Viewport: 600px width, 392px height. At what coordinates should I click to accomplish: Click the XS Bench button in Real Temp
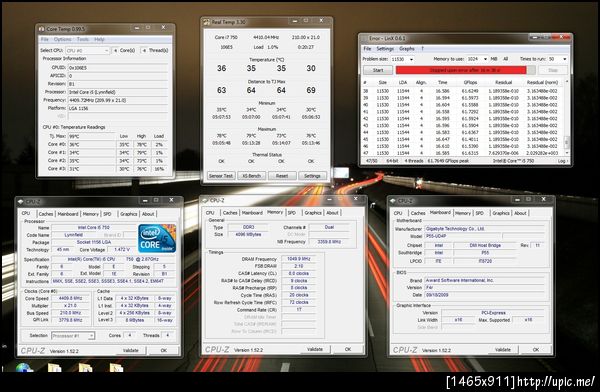251,175
